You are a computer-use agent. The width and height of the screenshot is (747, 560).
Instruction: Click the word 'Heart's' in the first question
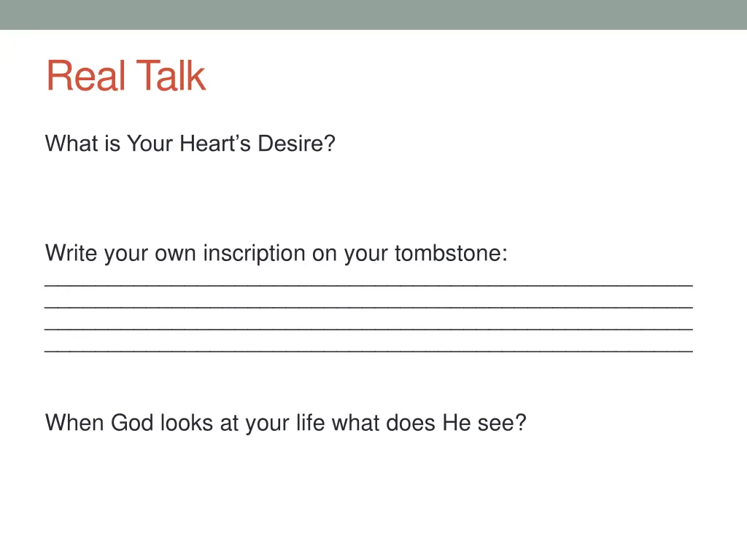tap(215, 144)
